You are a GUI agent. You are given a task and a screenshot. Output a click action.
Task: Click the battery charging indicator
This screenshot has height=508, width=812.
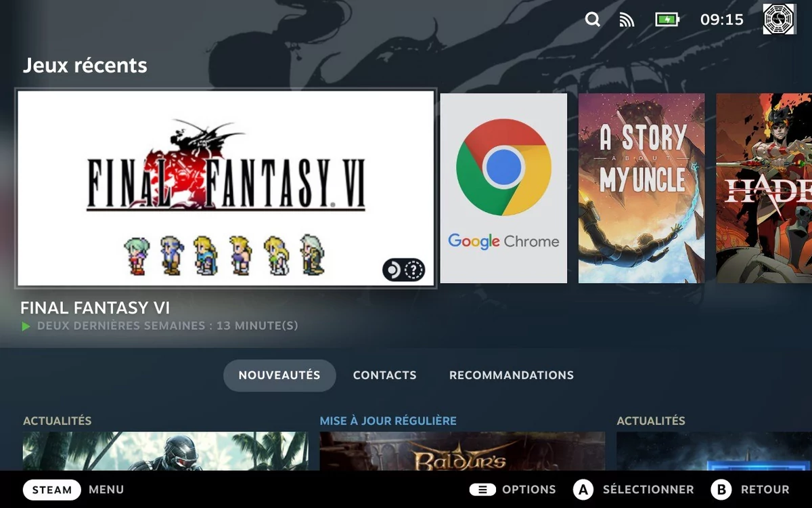tap(667, 20)
